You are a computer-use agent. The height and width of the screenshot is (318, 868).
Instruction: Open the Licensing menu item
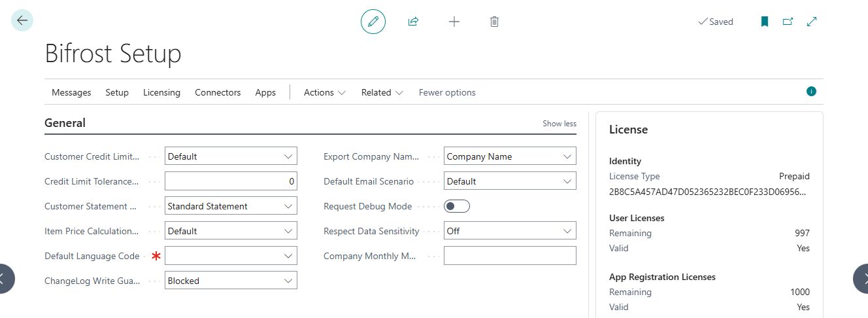(161, 92)
